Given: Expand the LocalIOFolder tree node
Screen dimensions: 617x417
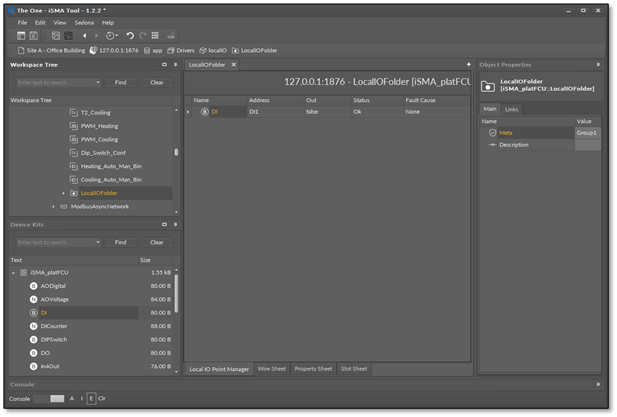Looking at the screenshot, I should 63,193.
